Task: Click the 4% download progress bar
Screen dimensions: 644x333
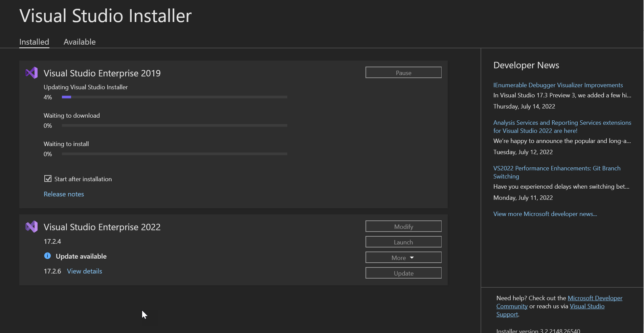Action: coord(174,97)
